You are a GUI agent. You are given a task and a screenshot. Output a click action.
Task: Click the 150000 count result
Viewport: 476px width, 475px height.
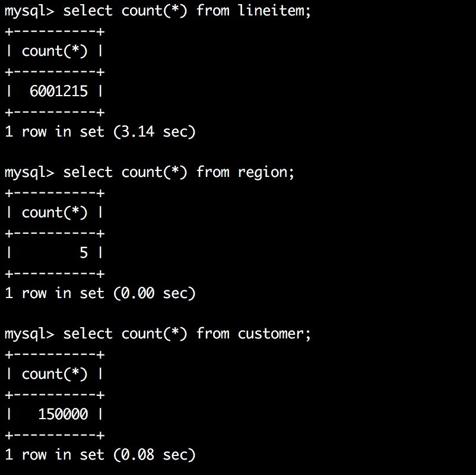(x=63, y=414)
